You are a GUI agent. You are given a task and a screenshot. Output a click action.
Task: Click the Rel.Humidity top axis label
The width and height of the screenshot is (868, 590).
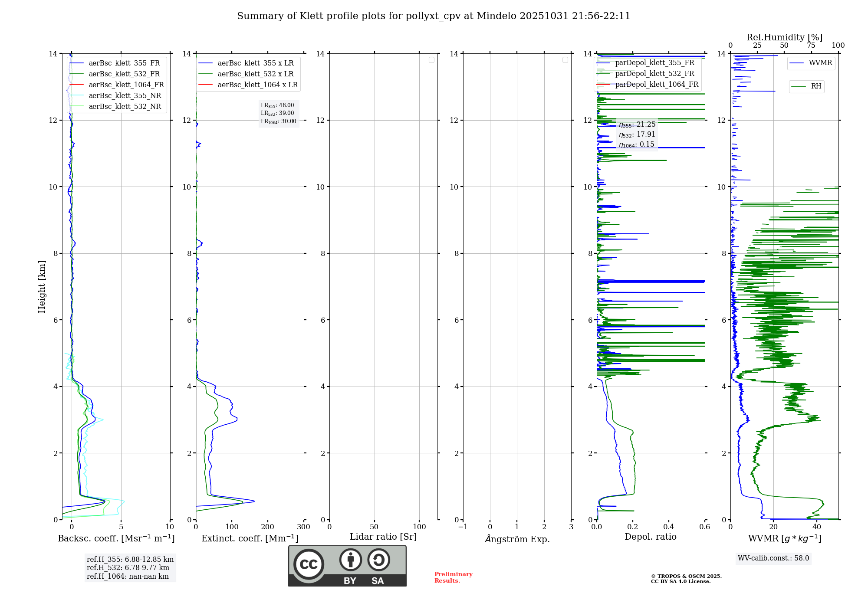(x=784, y=37)
